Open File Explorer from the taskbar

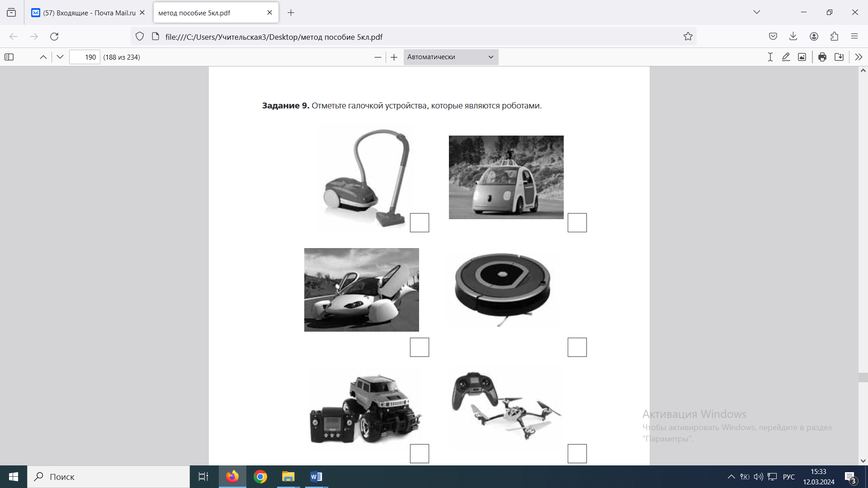tap(288, 477)
